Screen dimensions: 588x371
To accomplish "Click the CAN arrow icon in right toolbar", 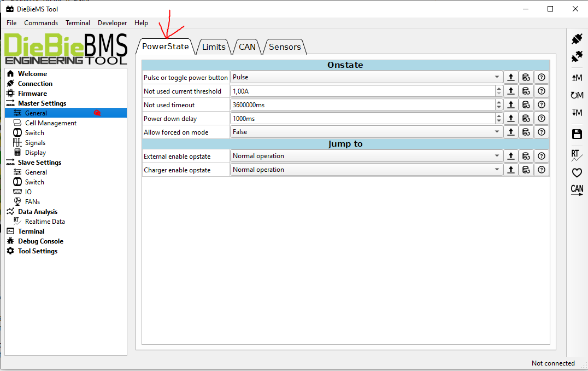I will (577, 190).
